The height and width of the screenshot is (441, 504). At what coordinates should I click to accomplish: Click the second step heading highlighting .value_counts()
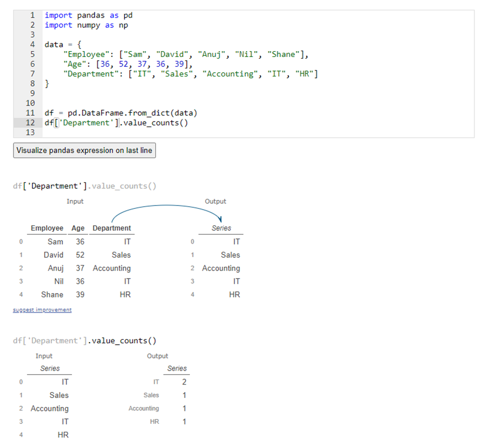coord(122,341)
